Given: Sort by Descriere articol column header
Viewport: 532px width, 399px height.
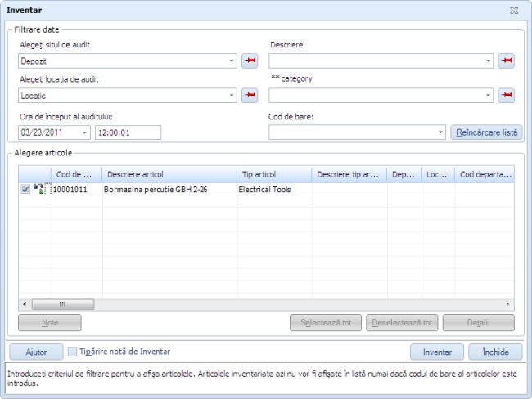Looking at the screenshot, I should tap(168, 174).
